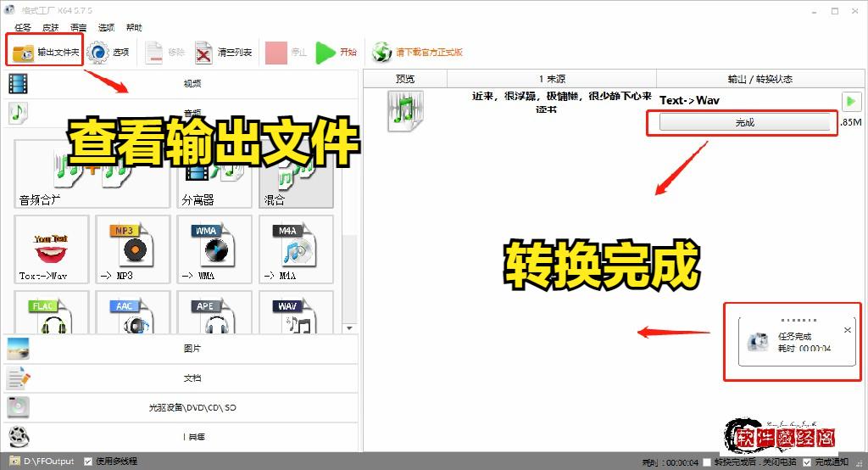Click the 来源 source column header
The image size is (868, 470).
pos(552,79)
